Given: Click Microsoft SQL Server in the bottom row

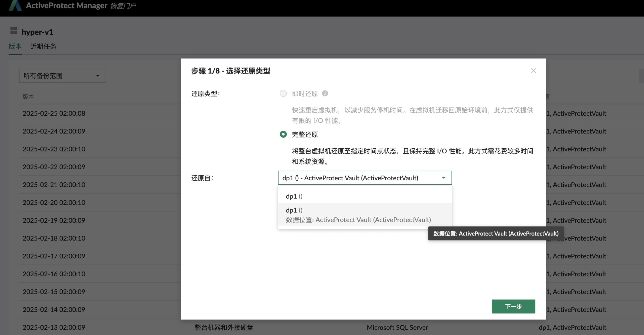Looking at the screenshot, I should tap(397, 327).
